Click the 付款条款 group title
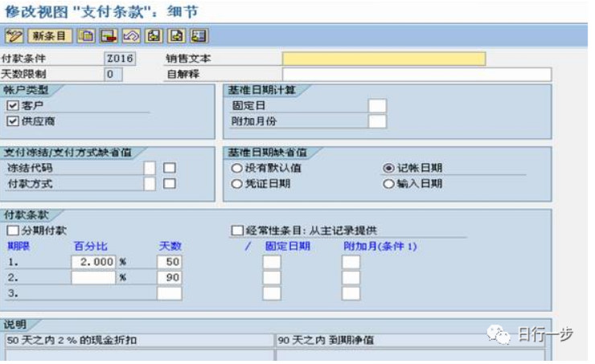Screen dimensions: 595x364 [x=26, y=215]
